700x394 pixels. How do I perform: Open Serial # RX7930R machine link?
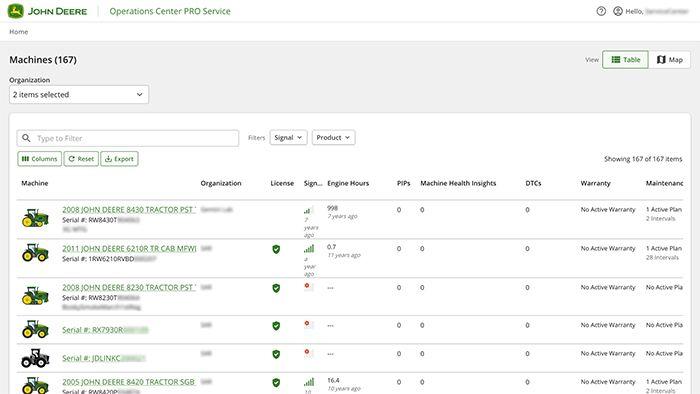(x=105, y=330)
